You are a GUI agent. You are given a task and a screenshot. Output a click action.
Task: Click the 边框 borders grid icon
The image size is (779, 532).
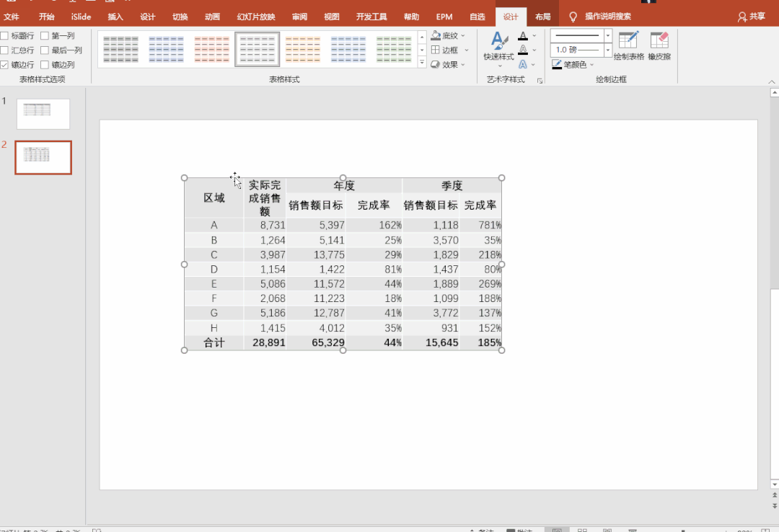(435, 50)
